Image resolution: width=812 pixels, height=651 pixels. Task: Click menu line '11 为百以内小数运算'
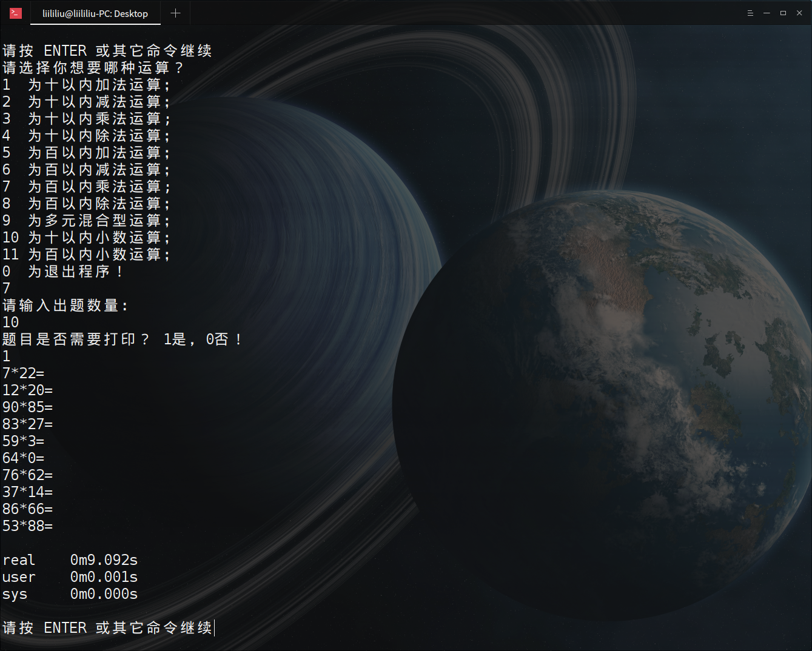[x=86, y=254]
